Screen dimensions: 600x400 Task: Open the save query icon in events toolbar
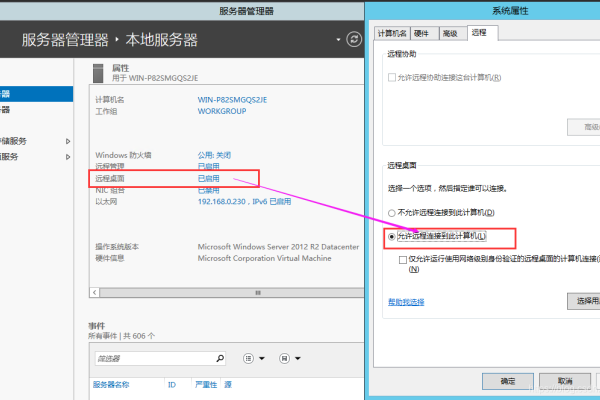point(285,357)
